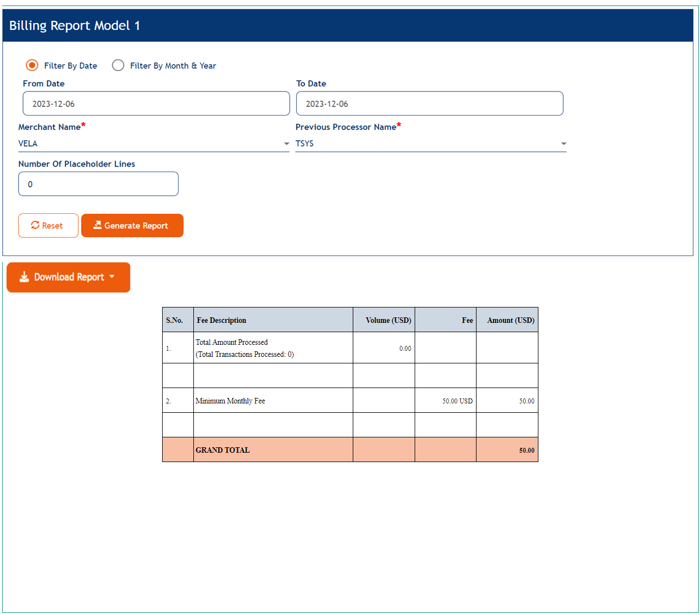Click inside the From Date field
Screen dimensions: 700x615
pos(156,103)
